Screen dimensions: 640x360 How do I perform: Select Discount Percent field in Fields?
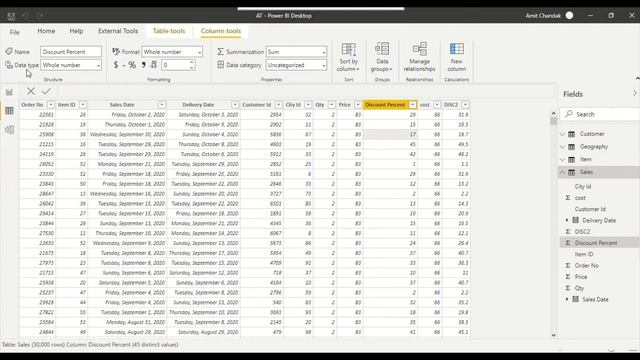click(x=596, y=243)
